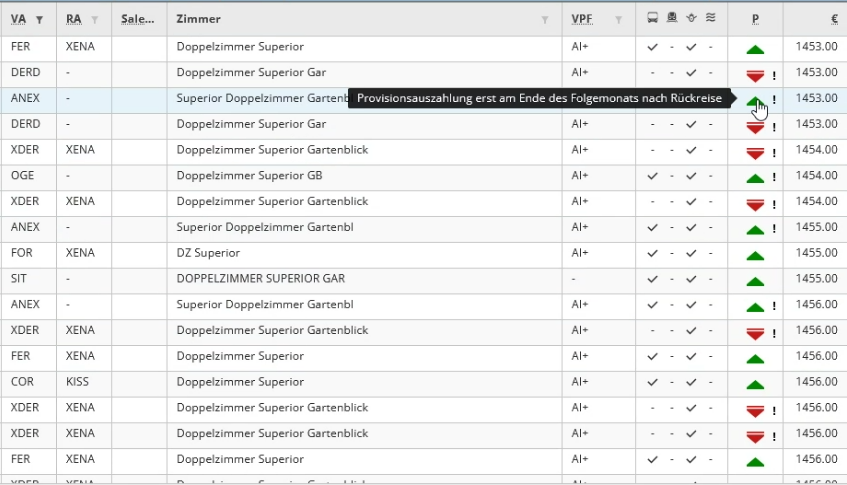Sort by the € price column header

click(x=834, y=19)
